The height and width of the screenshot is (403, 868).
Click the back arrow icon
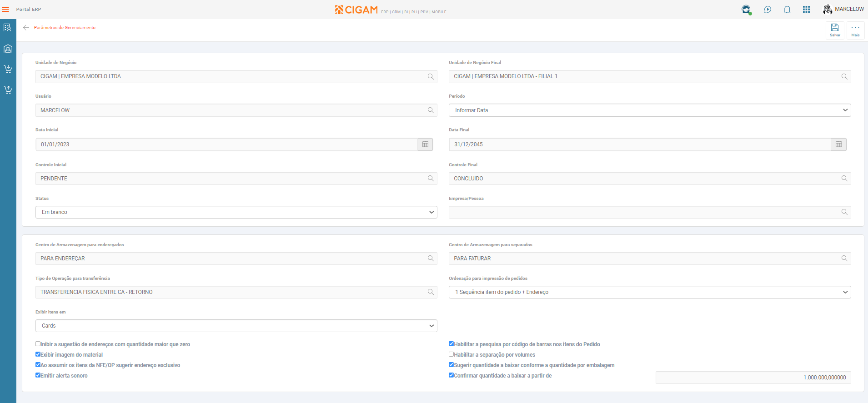tap(26, 28)
